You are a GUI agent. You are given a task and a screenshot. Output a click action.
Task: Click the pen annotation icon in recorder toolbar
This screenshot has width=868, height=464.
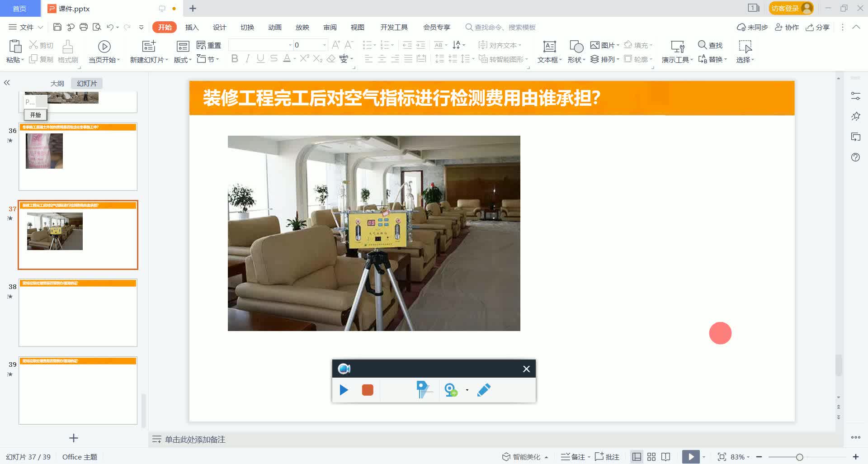coord(484,390)
